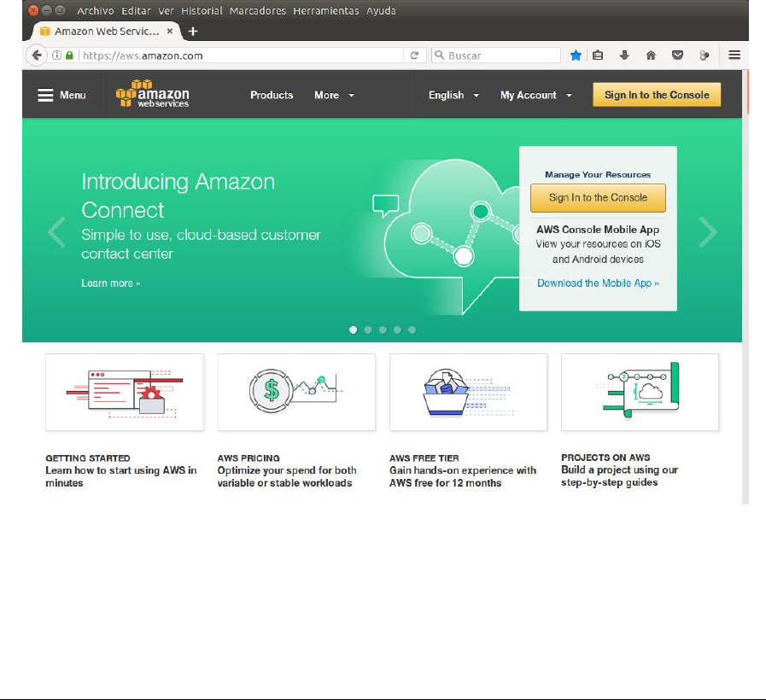Select the third carousel dot
This screenshot has width=766, height=700.
pos(383,330)
